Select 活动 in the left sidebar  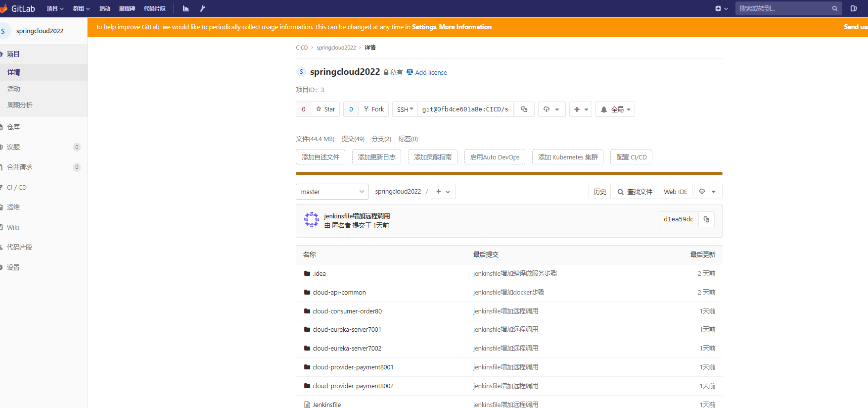(44, 89)
